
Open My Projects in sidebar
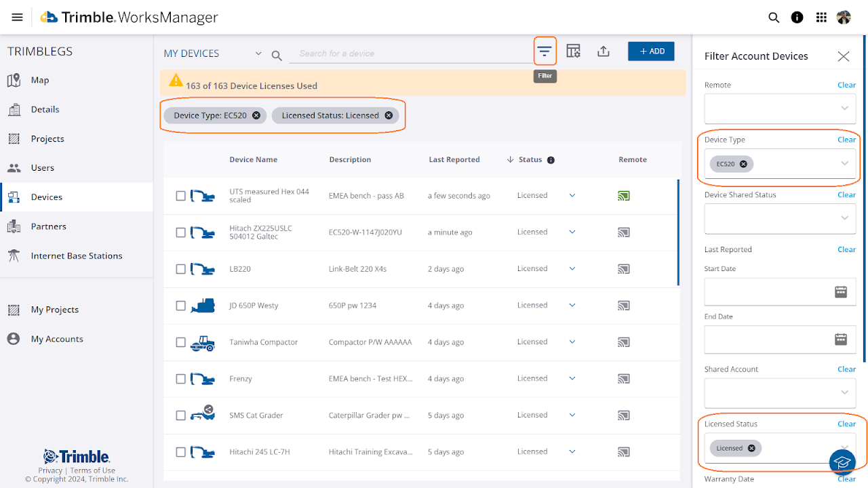point(77,310)
